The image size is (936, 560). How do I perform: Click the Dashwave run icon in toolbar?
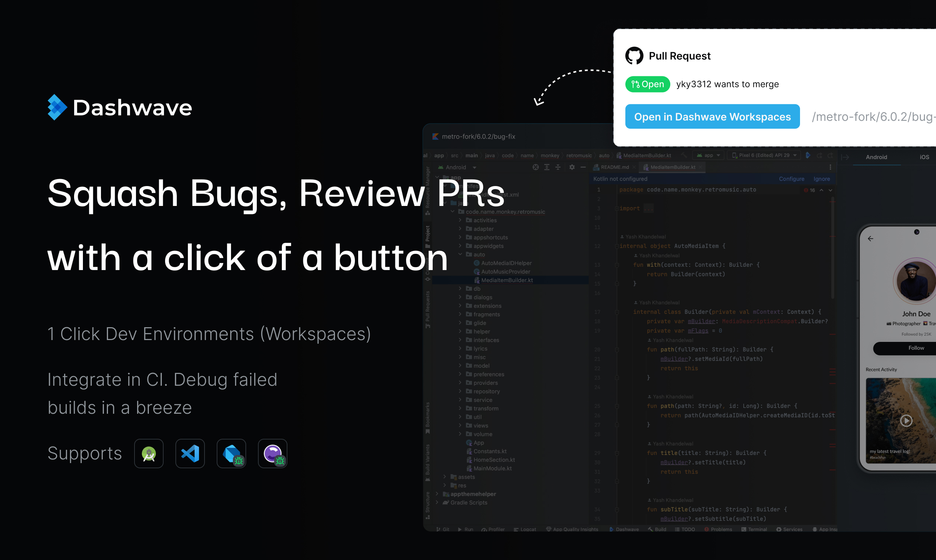click(x=808, y=155)
